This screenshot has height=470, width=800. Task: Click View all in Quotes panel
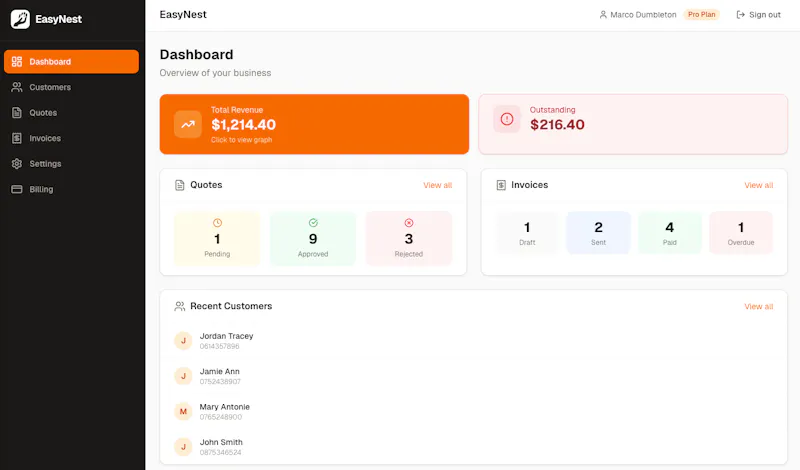pyautogui.click(x=437, y=185)
